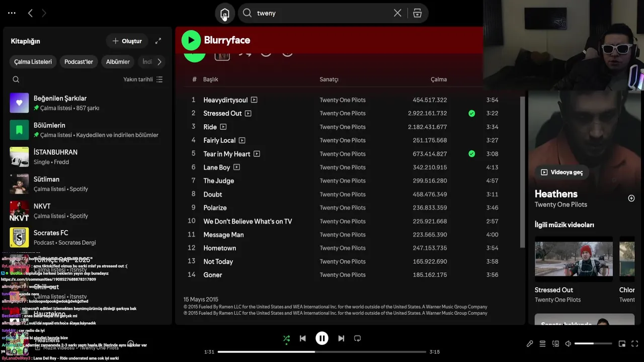The height and width of the screenshot is (362, 644).
Task: Navigate forward with the right arrow
Action: 44,13
